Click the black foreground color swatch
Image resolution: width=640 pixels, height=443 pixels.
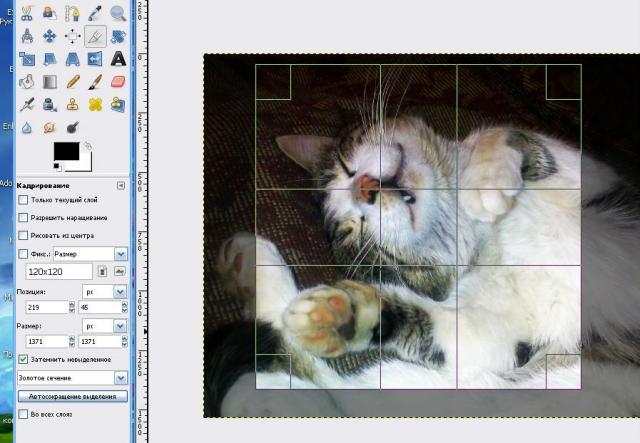point(66,151)
